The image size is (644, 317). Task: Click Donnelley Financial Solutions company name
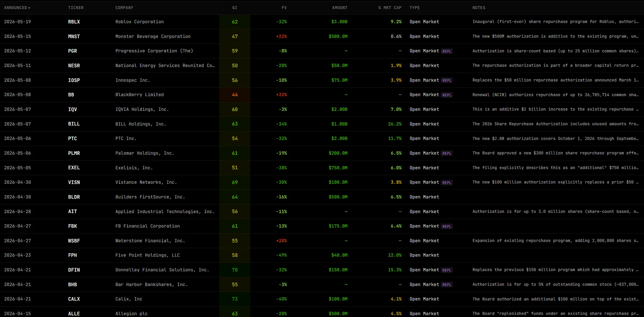tap(162, 270)
